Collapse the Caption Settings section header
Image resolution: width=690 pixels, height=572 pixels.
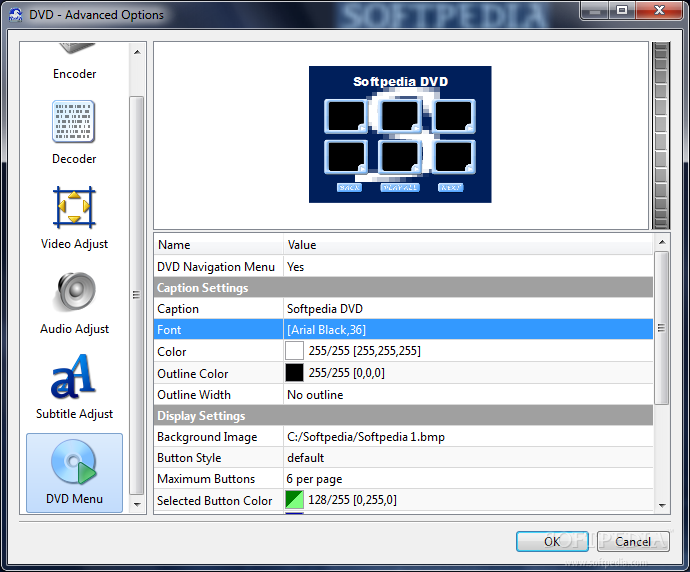[x=403, y=288]
